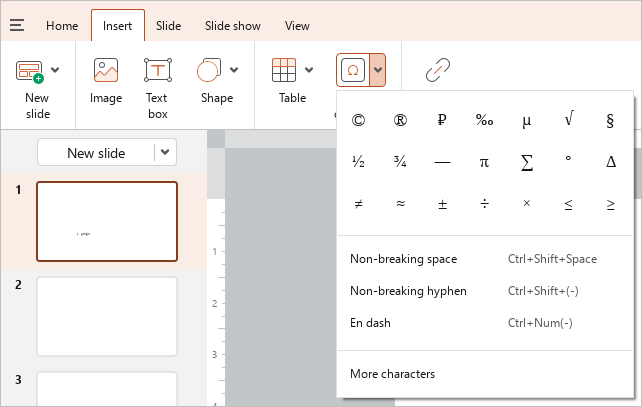Insert the less-than-or-equal ≤ symbol
Screen dimensions: 642x407
[569, 204]
